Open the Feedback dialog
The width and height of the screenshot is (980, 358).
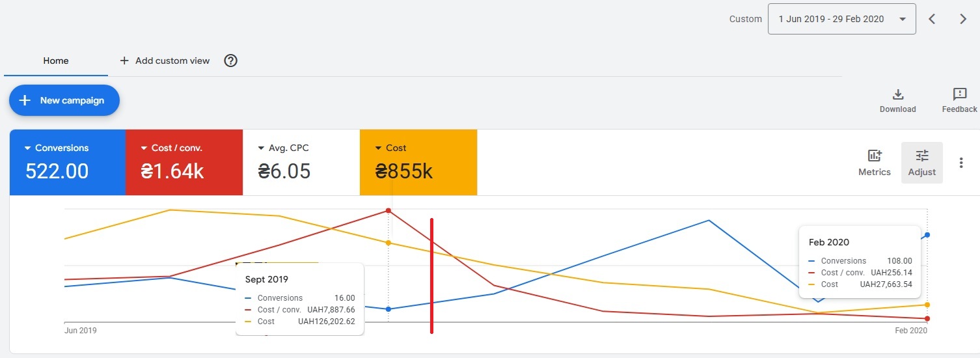[959, 101]
